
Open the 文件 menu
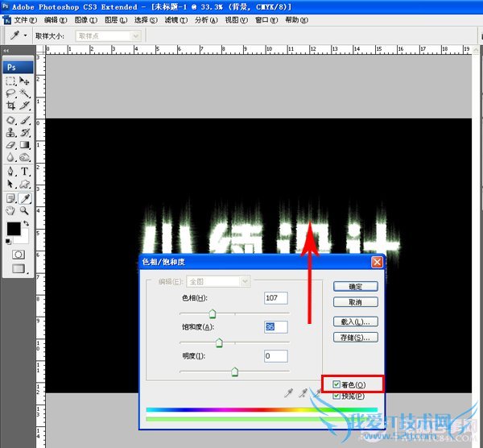click(x=25, y=20)
